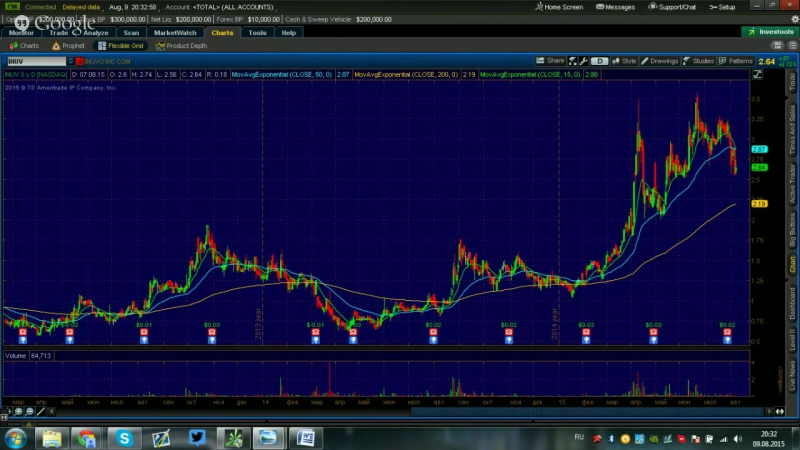Click the horizontal chart scrollbar thumb

[587, 411]
